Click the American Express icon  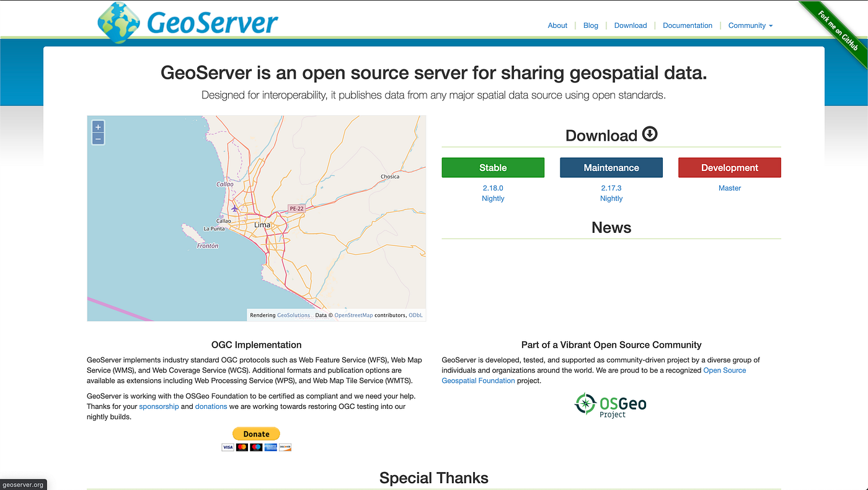point(270,447)
